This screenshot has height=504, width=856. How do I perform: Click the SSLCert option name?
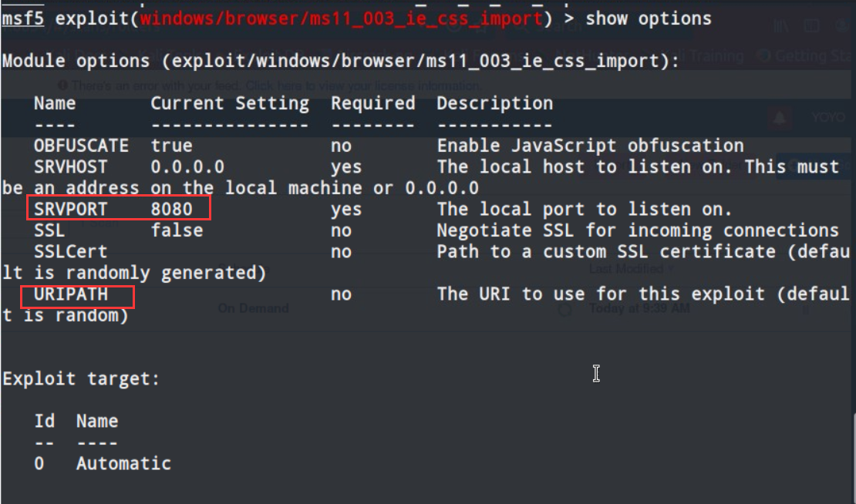point(70,251)
